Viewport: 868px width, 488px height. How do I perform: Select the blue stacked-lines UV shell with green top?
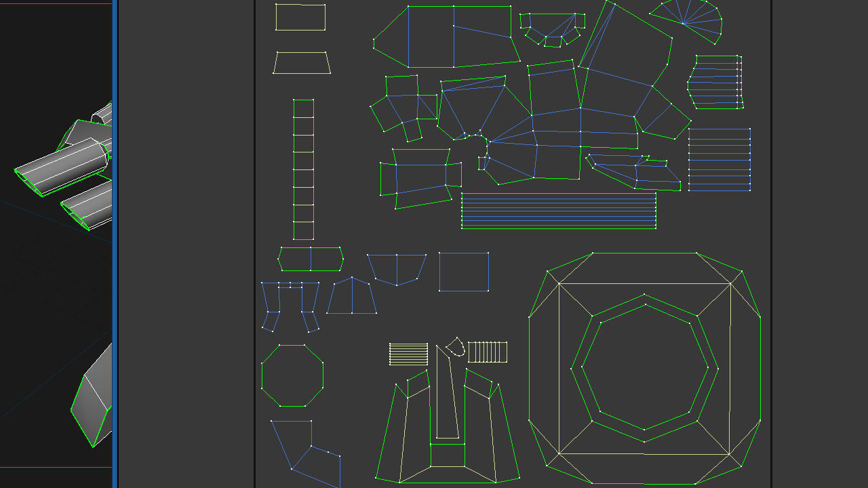pyautogui.click(x=719, y=159)
